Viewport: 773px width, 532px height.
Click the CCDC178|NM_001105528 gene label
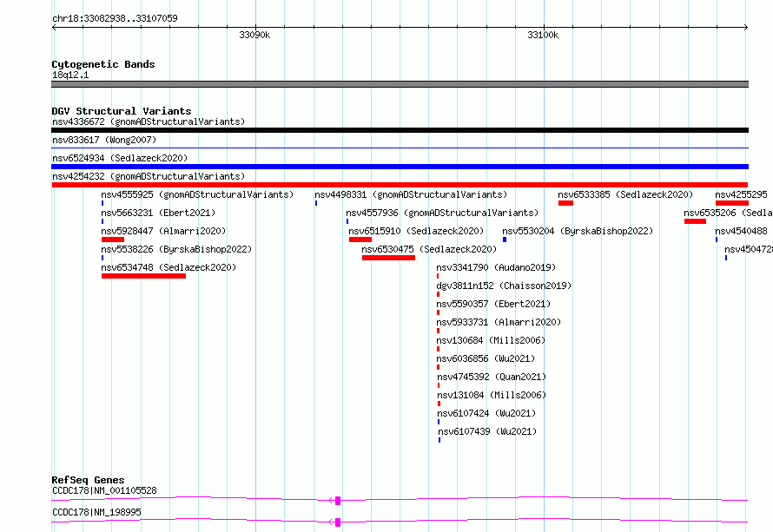[x=104, y=490]
